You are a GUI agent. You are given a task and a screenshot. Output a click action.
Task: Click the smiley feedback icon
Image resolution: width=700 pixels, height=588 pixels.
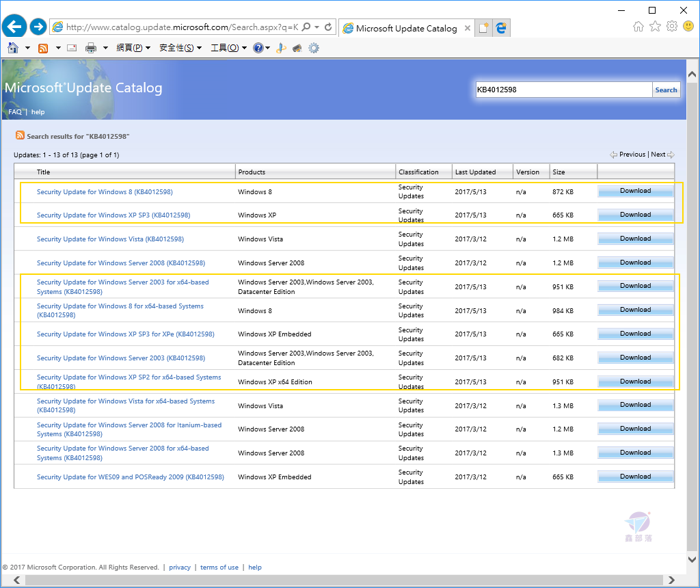(x=688, y=27)
